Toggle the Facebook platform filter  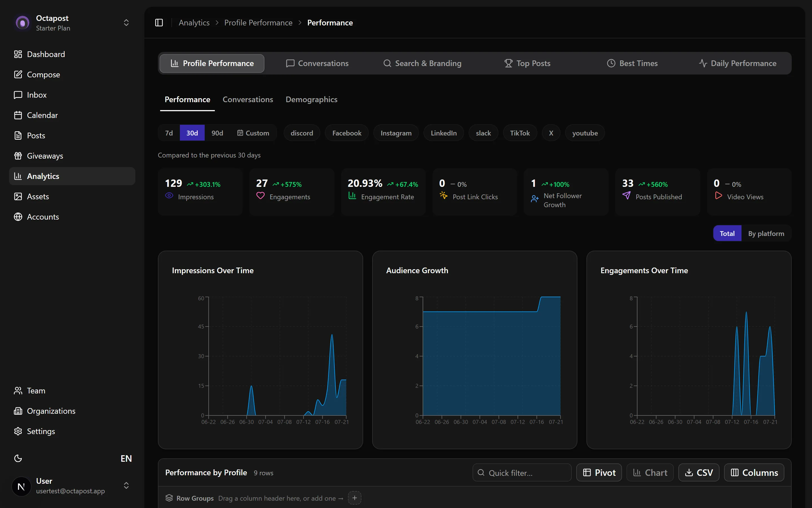click(x=347, y=133)
